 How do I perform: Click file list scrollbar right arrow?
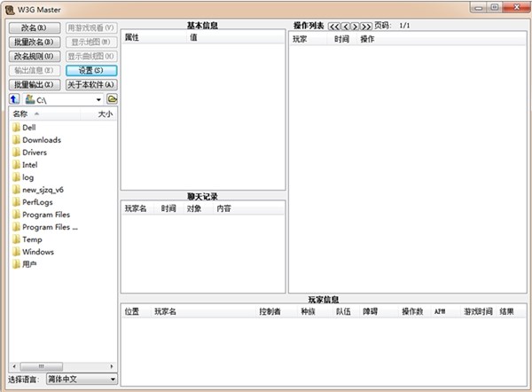tap(112, 366)
